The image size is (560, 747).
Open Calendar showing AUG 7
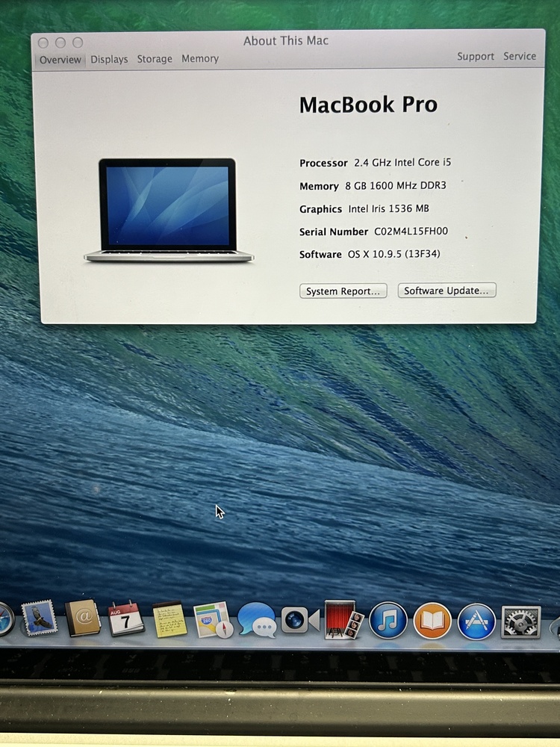(x=126, y=619)
